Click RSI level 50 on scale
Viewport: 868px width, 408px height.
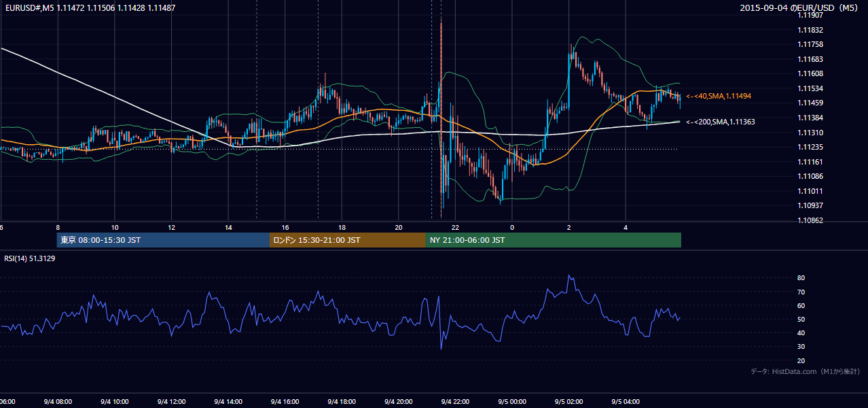(x=801, y=319)
